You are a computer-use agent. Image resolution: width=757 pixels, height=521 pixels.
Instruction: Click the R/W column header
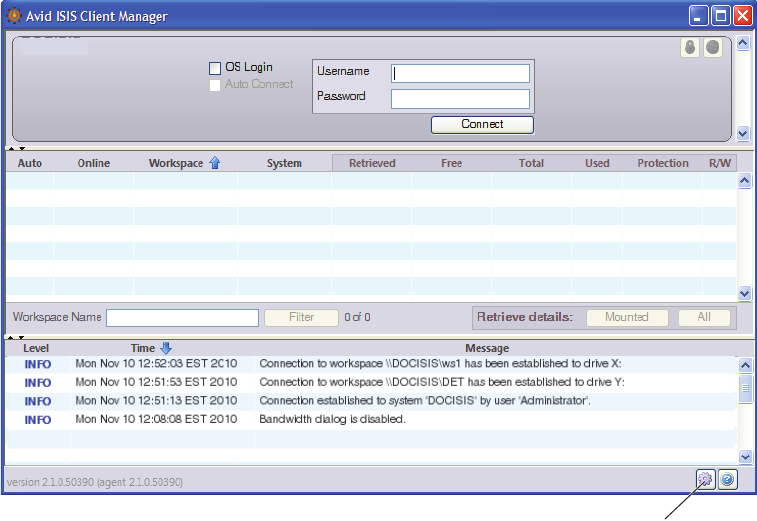720,163
